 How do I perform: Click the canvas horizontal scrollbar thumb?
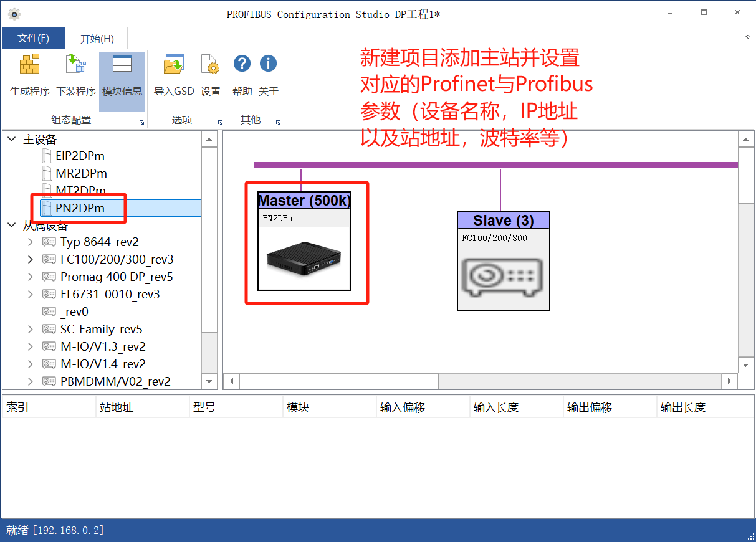point(338,381)
